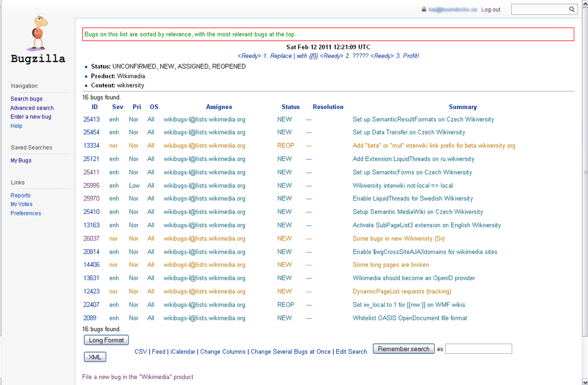The width and height of the screenshot is (588, 385).
Task: Click the Long Format button
Action: click(x=106, y=340)
